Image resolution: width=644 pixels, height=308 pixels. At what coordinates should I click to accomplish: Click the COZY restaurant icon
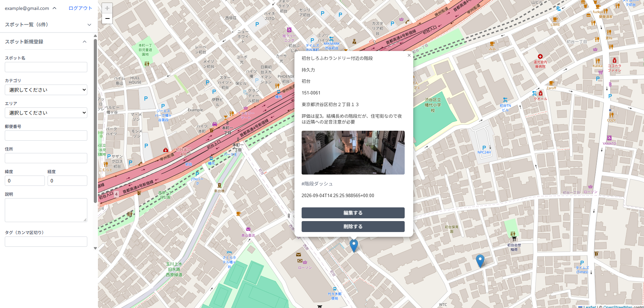(611, 115)
